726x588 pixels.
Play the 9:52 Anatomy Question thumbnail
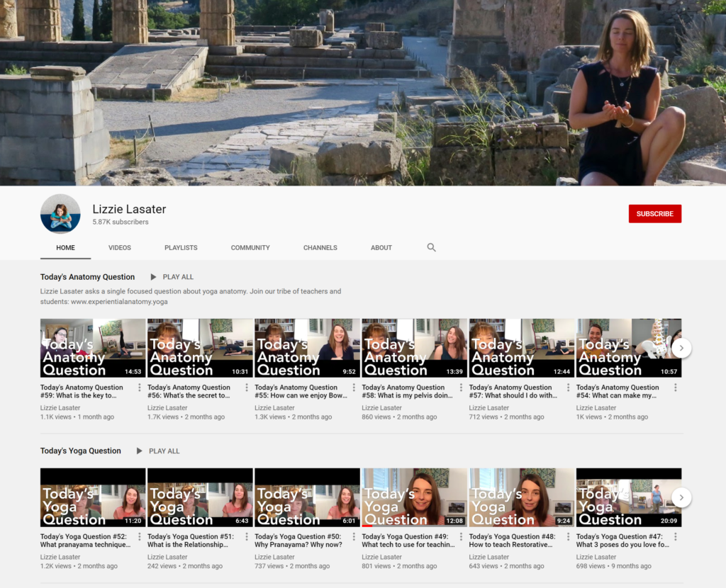(x=307, y=348)
